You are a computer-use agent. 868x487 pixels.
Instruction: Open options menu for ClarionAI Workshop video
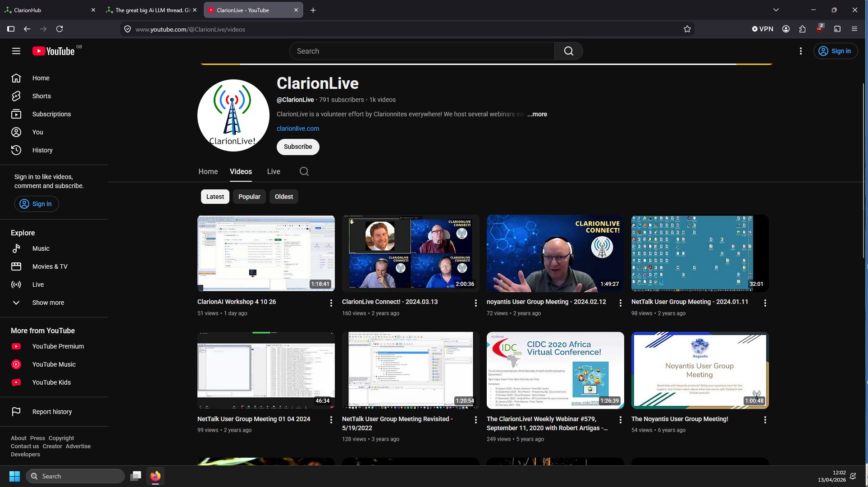pos(331,303)
